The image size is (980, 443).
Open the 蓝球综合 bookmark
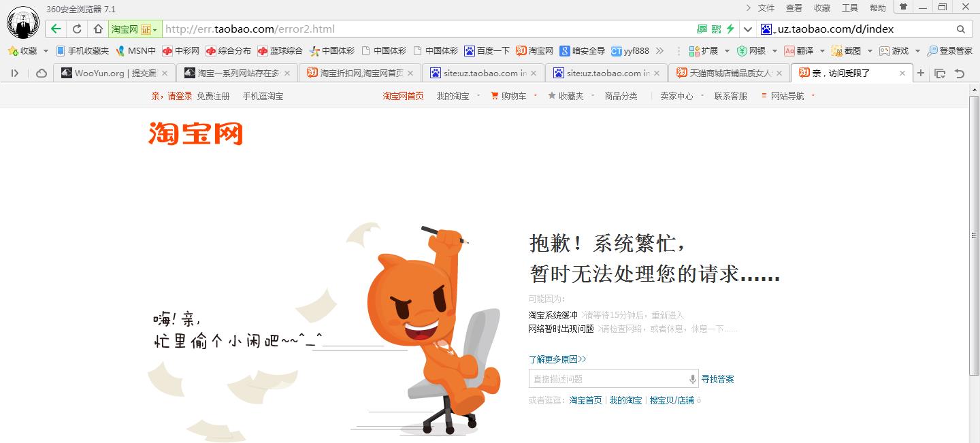280,50
